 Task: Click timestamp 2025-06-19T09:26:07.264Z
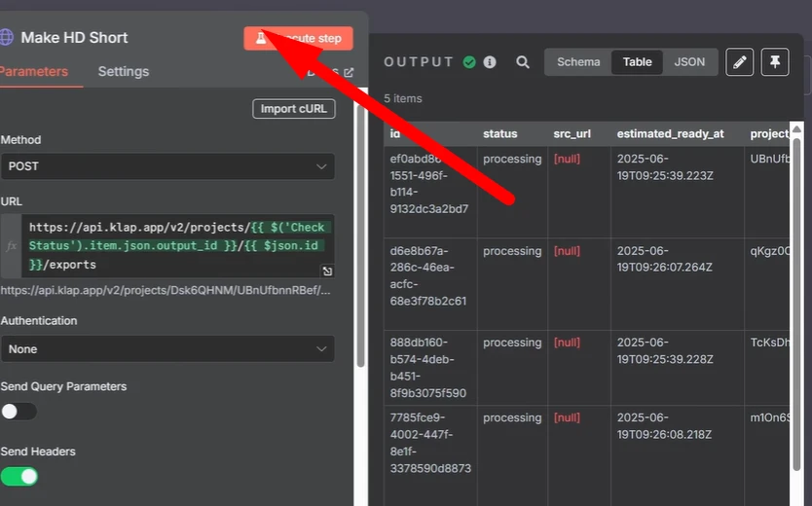664,259
